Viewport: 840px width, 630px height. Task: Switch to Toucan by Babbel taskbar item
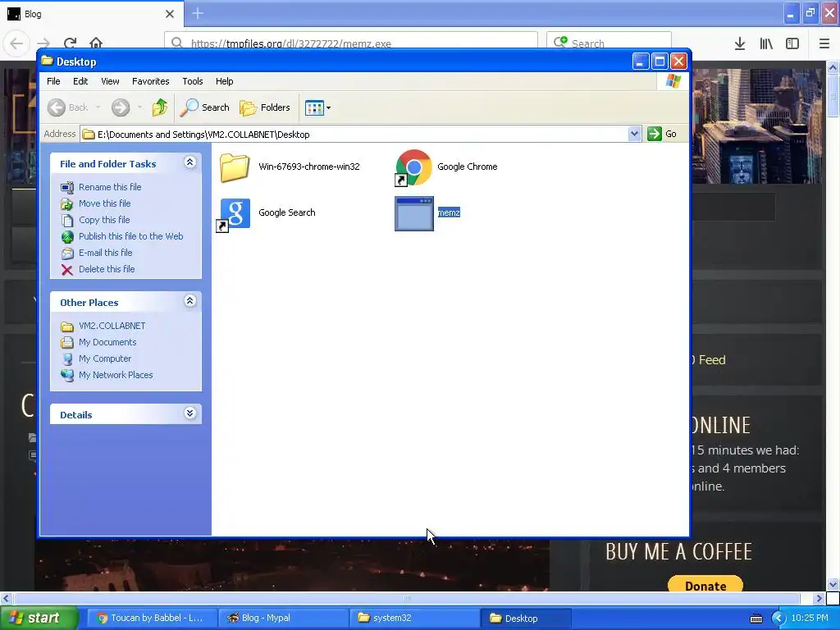coord(151,619)
